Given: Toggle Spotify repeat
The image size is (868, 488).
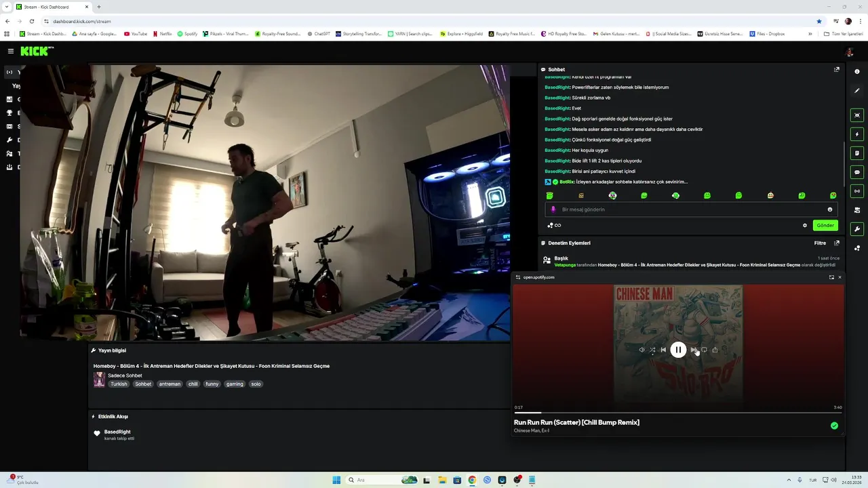Looking at the screenshot, I should point(704,350).
